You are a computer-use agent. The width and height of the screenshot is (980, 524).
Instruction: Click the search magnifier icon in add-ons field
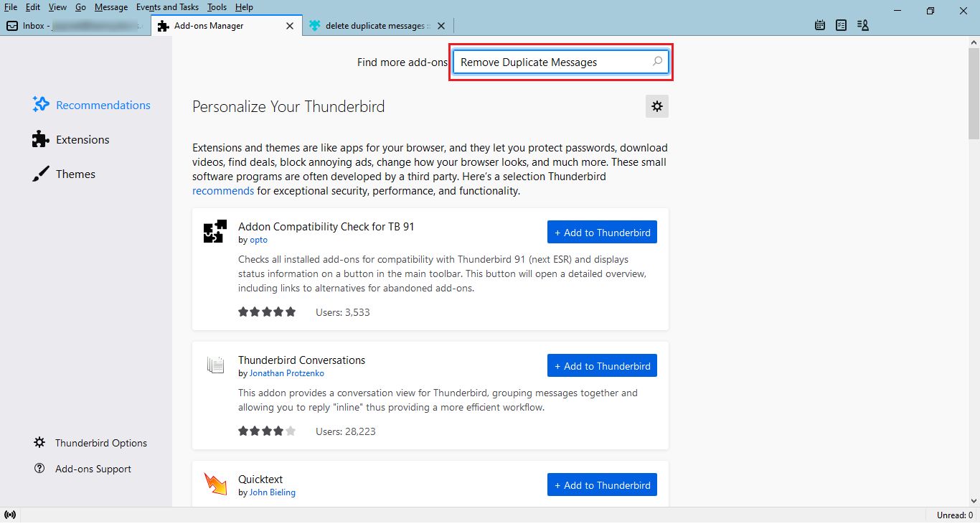(x=657, y=62)
